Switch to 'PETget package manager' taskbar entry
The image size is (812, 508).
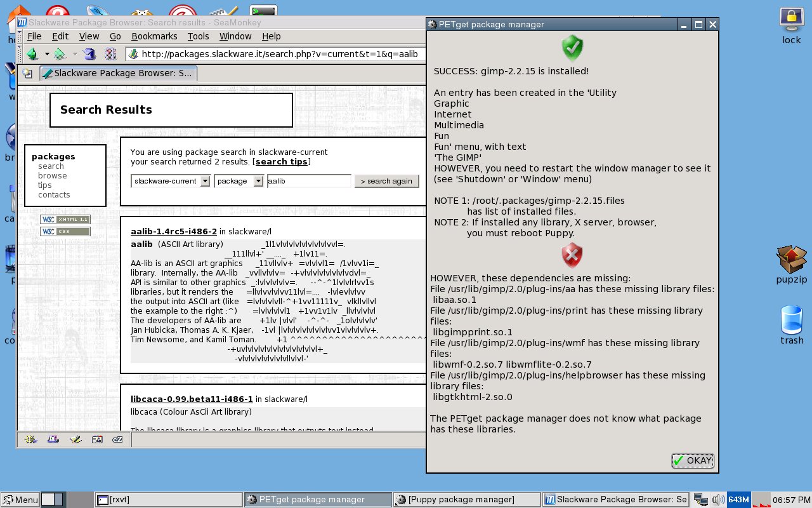coord(318,500)
